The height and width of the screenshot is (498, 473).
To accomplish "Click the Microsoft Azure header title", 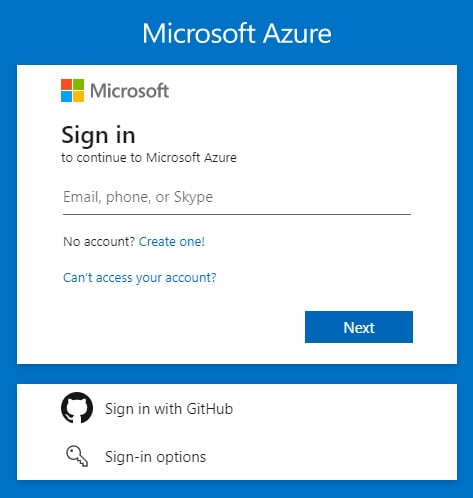I will click(237, 33).
